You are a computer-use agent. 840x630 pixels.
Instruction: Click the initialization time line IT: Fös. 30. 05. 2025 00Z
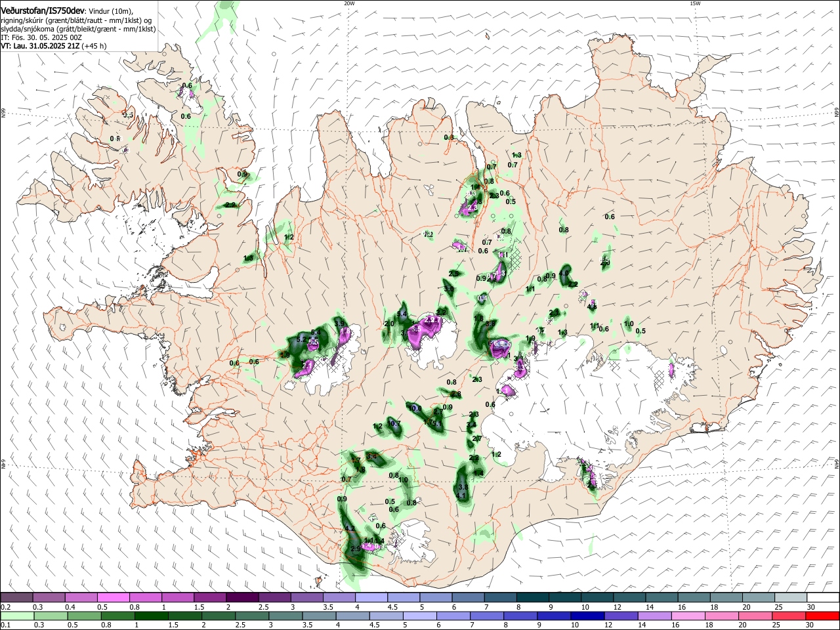point(41,38)
